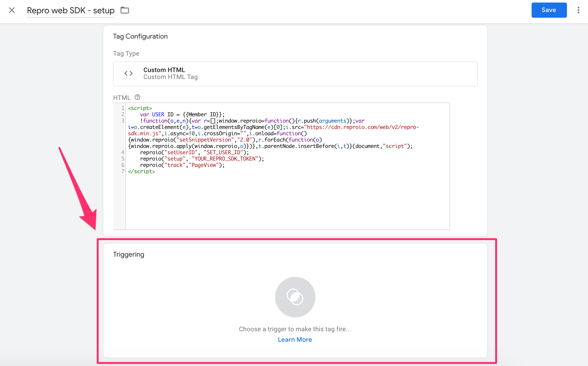Close the tag editor with the X icon
588x366 pixels.
[x=12, y=10]
